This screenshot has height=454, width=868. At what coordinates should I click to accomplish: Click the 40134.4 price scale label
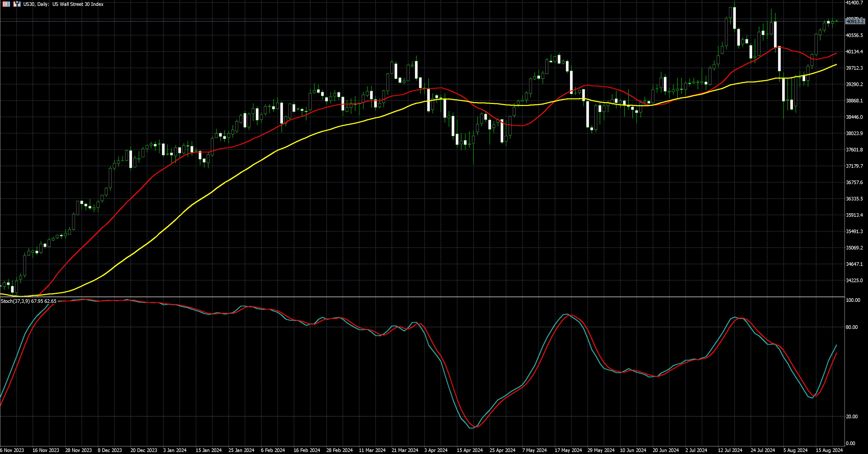tap(854, 52)
